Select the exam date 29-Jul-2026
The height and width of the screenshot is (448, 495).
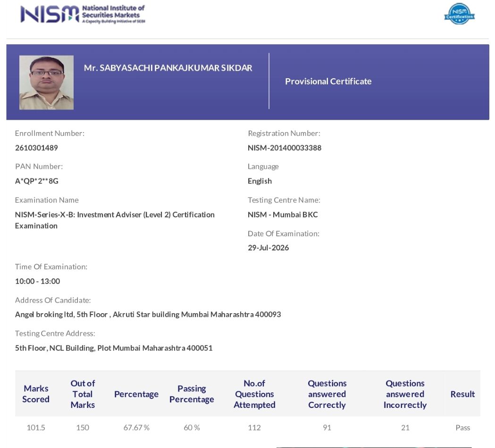click(x=268, y=248)
